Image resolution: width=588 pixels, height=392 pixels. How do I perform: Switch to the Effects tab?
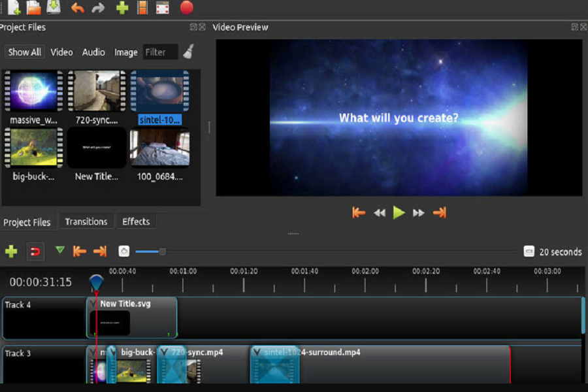pyautogui.click(x=136, y=221)
